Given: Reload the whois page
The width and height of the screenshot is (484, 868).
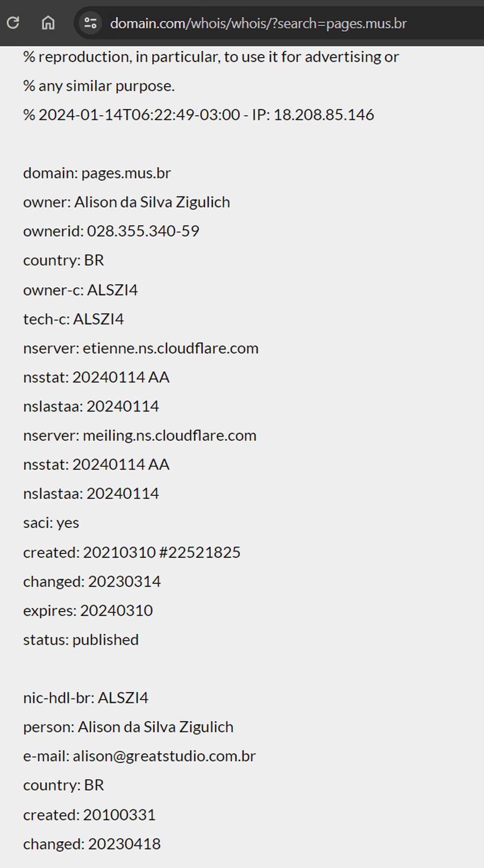Looking at the screenshot, I should 13,23.
